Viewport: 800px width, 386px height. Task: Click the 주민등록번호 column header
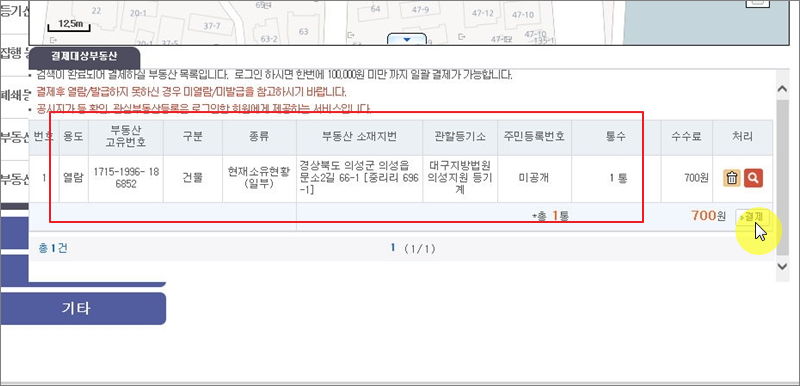tap(534, 137)
